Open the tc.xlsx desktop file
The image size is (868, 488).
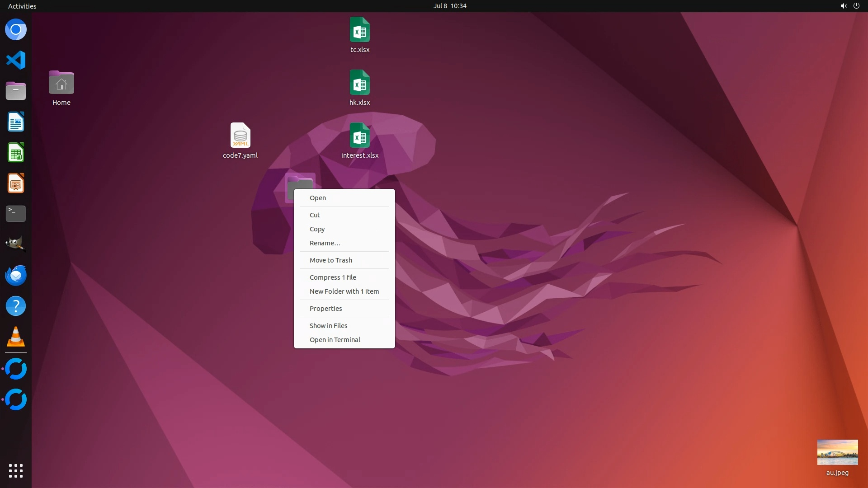[359, 30]
